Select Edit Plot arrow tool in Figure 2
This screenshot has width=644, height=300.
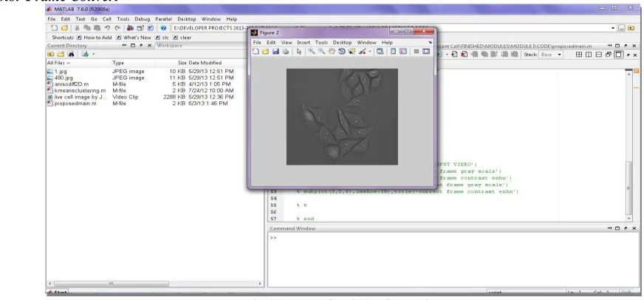tap(299, 52)
